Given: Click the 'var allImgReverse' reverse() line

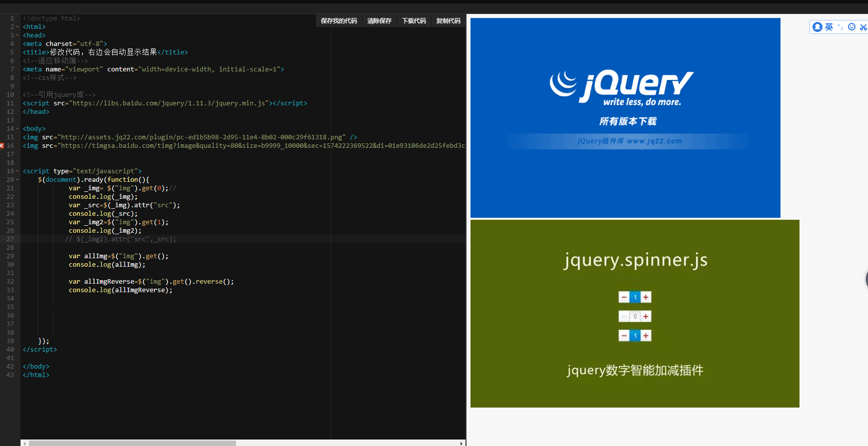Looking at the screenshot, I should 151,282.
